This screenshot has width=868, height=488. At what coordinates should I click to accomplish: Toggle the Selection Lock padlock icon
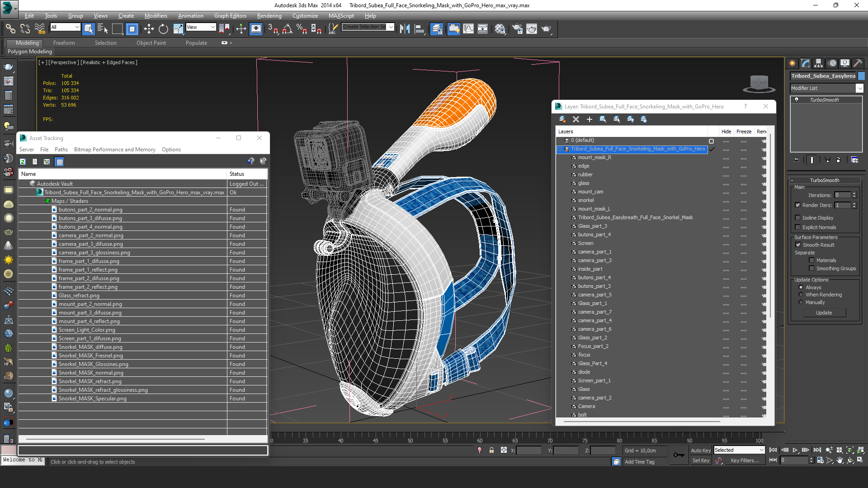tap(491, 450)
